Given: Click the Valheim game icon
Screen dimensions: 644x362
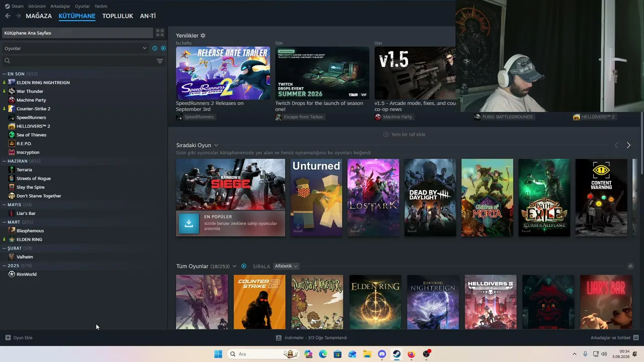Looking at the screenshot, I should click(12, 256).
